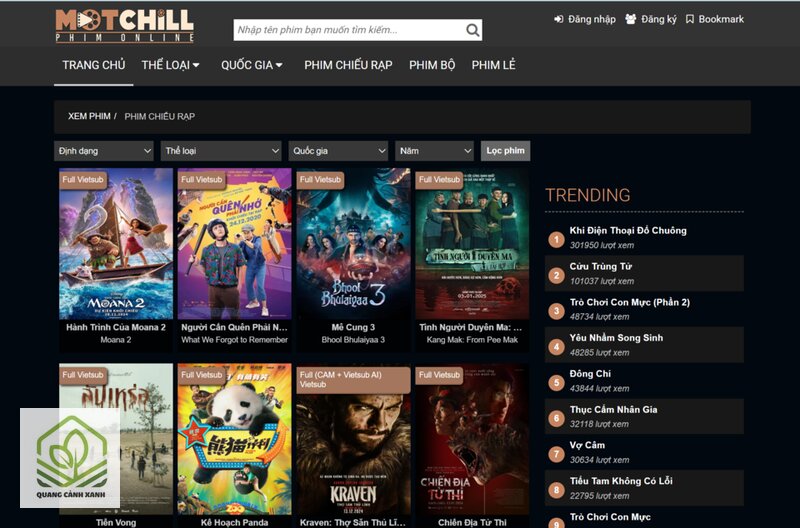Click the MotChill site logo
800x528 pixels.
click(x=124, y=26)
